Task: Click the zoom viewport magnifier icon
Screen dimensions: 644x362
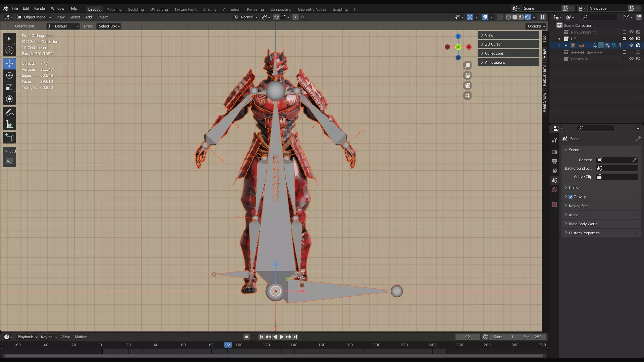Action: (468, 65)
